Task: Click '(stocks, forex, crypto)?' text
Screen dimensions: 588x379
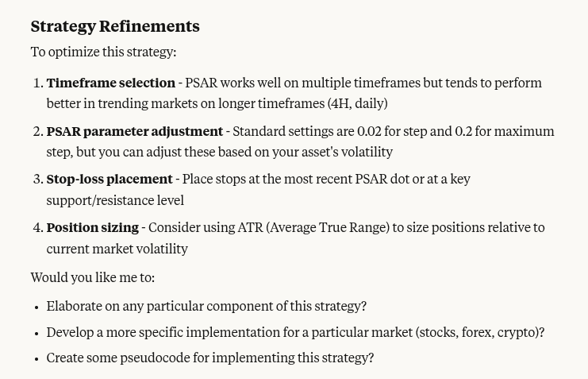Action: (480, 332)
